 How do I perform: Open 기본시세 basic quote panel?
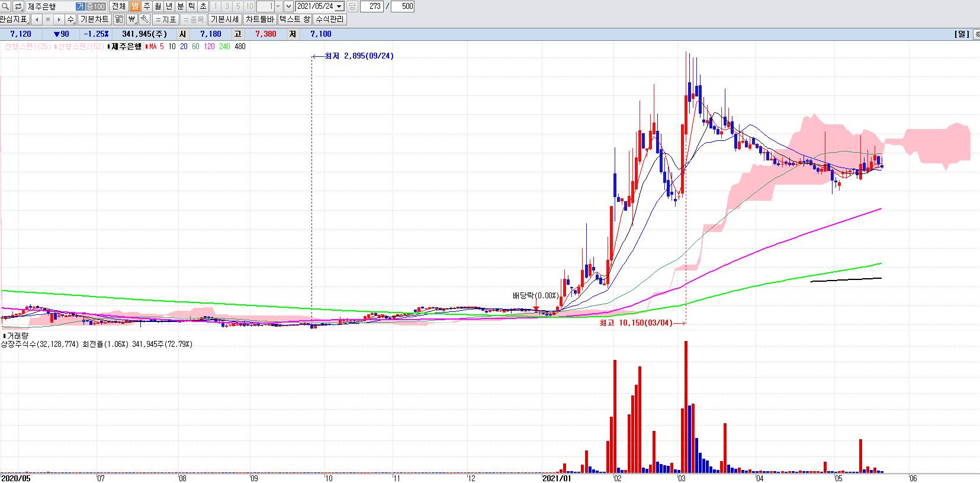click(225, 20)
